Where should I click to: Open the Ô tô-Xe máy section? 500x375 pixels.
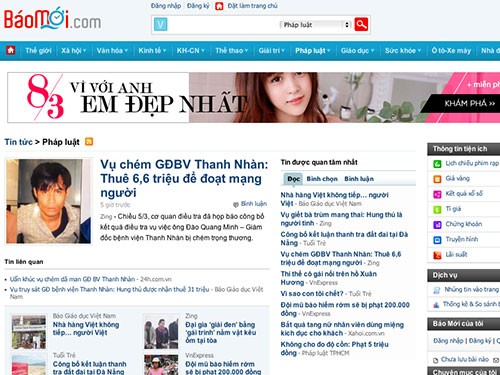click(x=451, y=51)
